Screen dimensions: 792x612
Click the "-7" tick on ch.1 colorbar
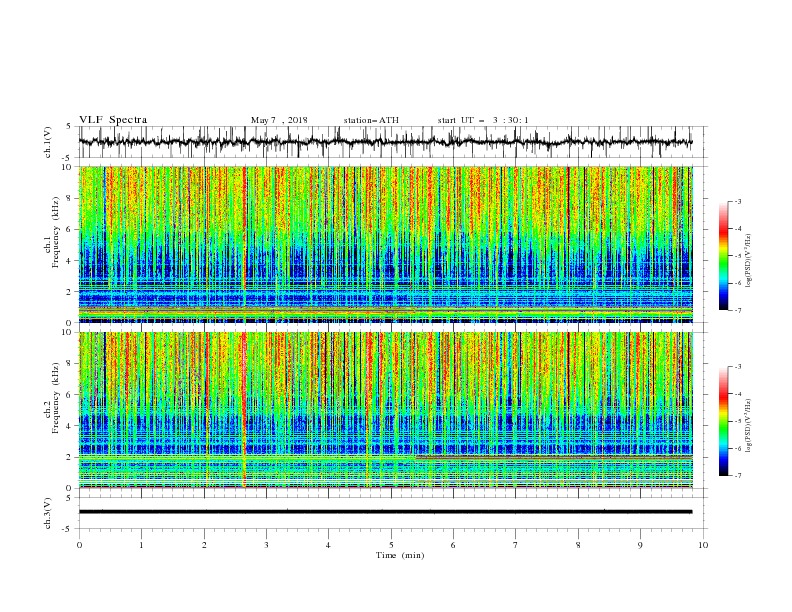click(x=737, y=311)
